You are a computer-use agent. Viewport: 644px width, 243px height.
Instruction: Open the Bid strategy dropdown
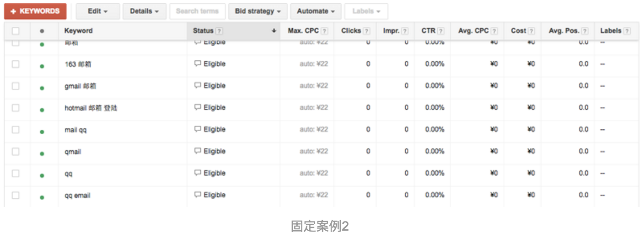tap(258, 11)
